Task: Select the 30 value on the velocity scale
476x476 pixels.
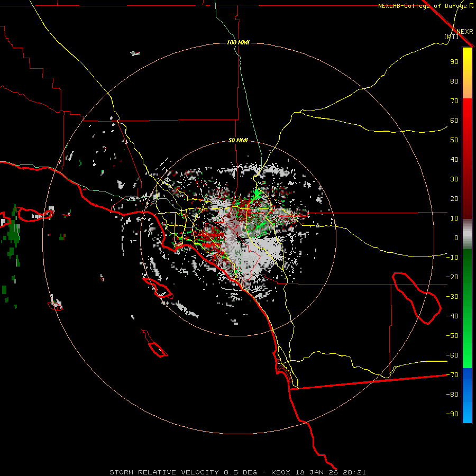Action: click(454, 179)
